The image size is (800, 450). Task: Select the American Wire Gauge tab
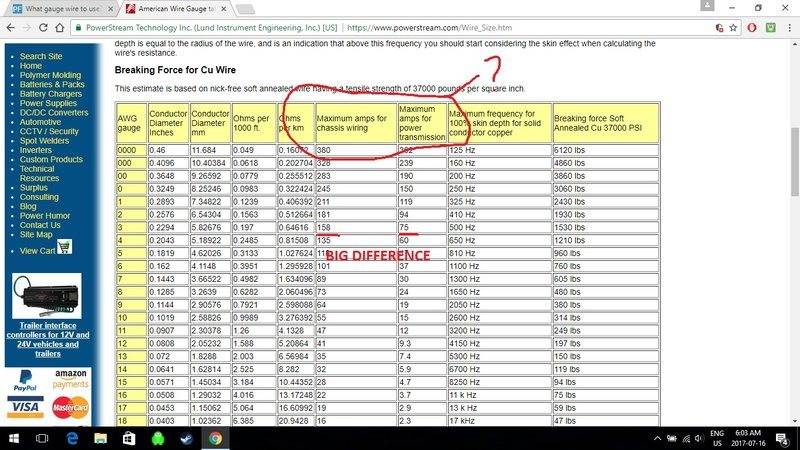click(x=176, y=9)
